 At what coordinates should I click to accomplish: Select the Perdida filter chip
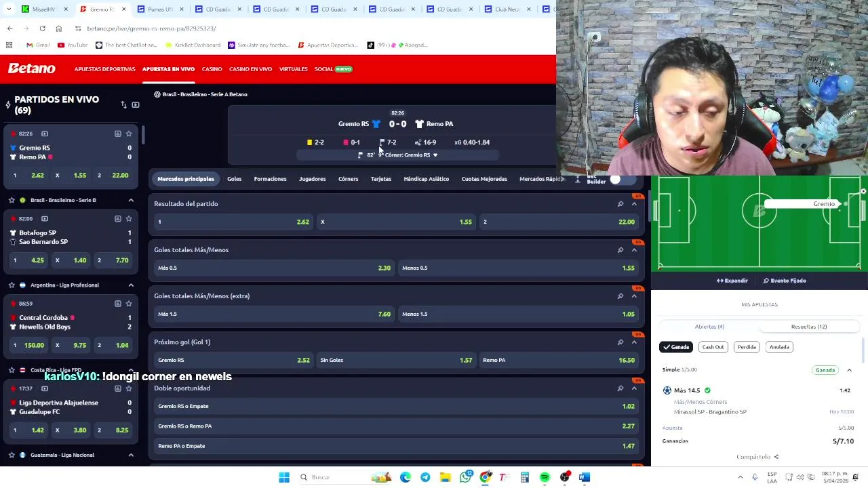(747, 347)
